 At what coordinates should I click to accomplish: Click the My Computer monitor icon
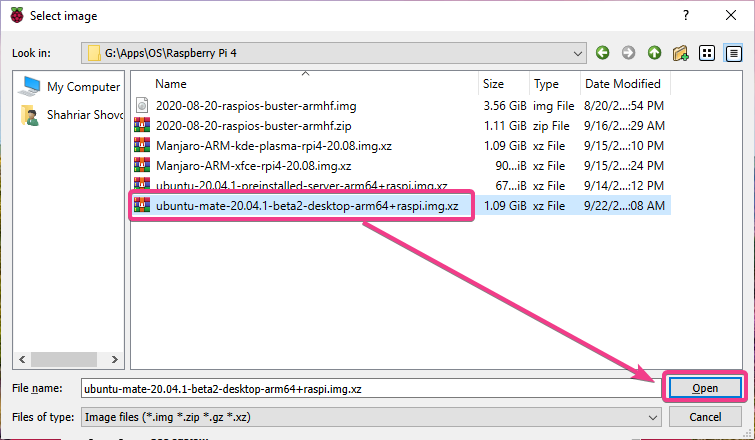(x=29, y=86)
